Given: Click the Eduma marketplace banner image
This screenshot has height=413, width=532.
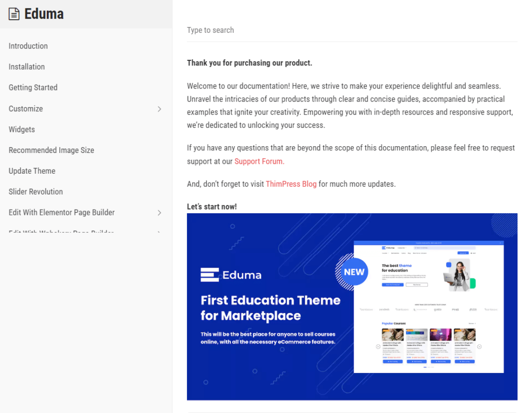Looking at the screenshot, I should pos(352,307).
